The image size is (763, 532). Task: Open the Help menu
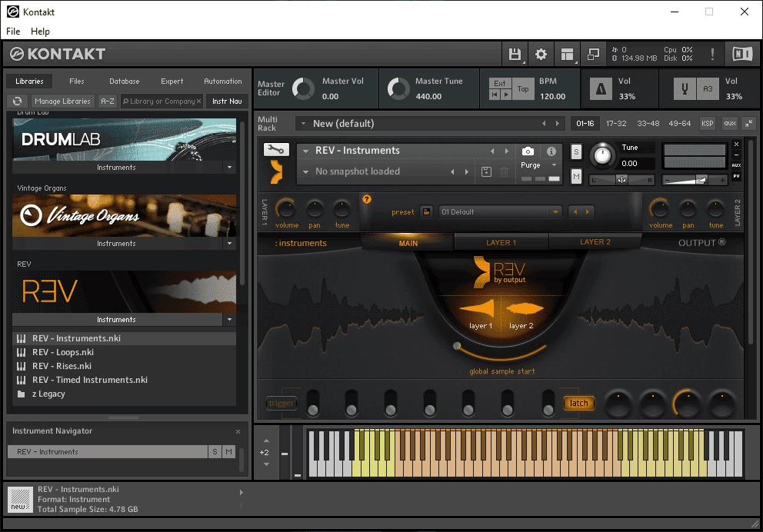click(x=41, y=31)
